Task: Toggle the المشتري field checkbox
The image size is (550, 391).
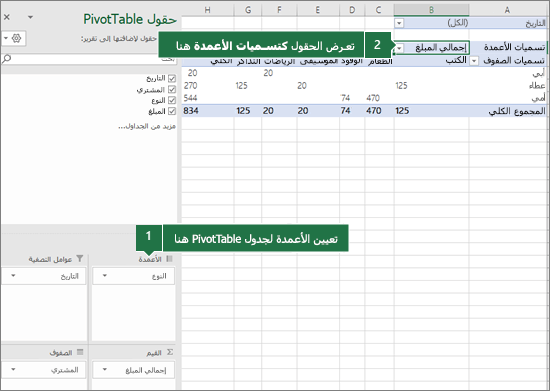Action: [x=172, y=89]
